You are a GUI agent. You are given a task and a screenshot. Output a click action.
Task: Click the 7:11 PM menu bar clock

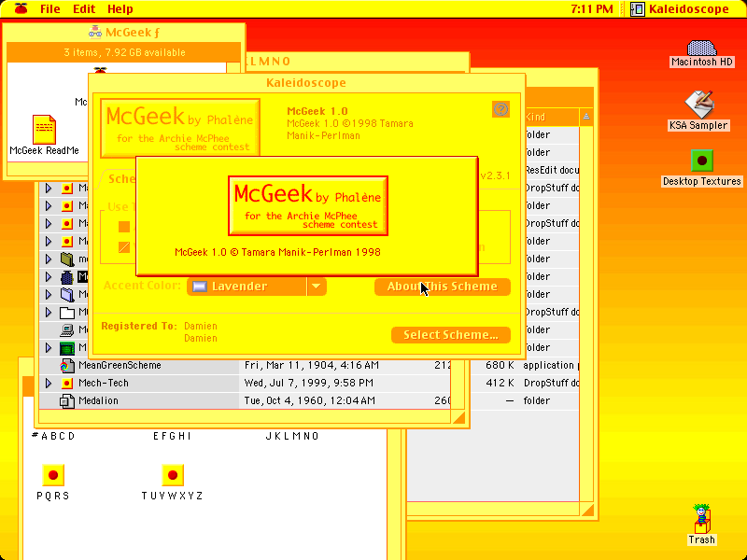[592, 8]
